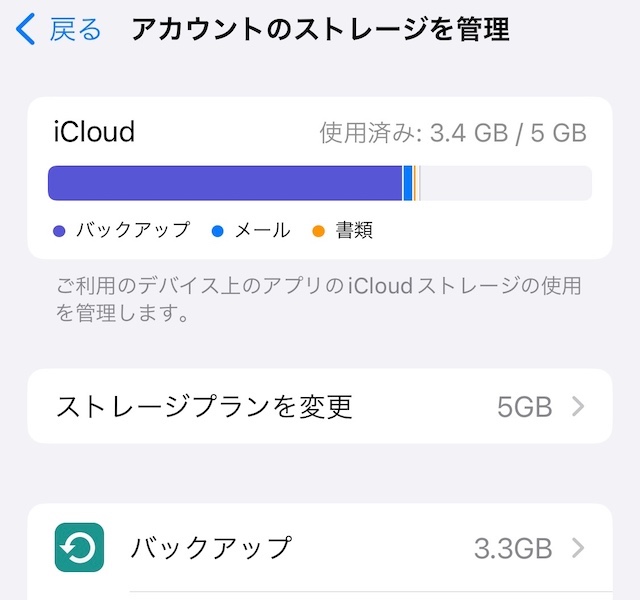Image resolution: width=640 pixels, height=600 pixels.
Task: Tap the blue mail segment in storage bar
Action: (x=408, y=184)
